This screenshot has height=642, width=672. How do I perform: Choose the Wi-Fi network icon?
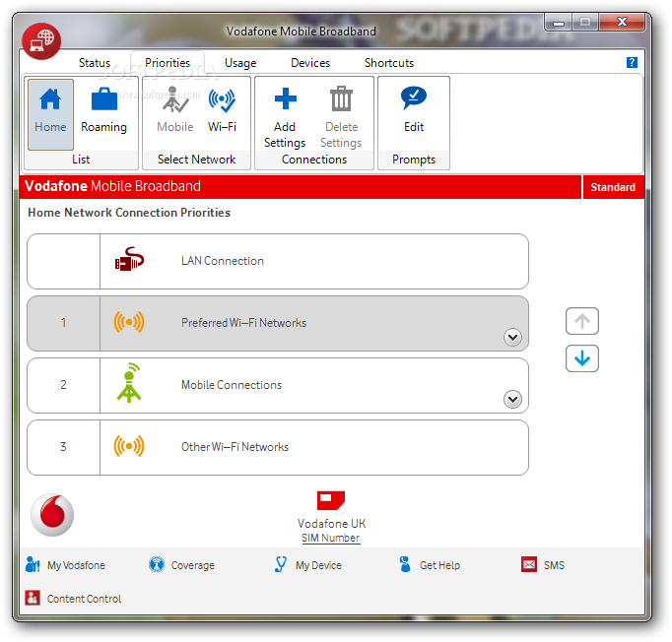222,100
